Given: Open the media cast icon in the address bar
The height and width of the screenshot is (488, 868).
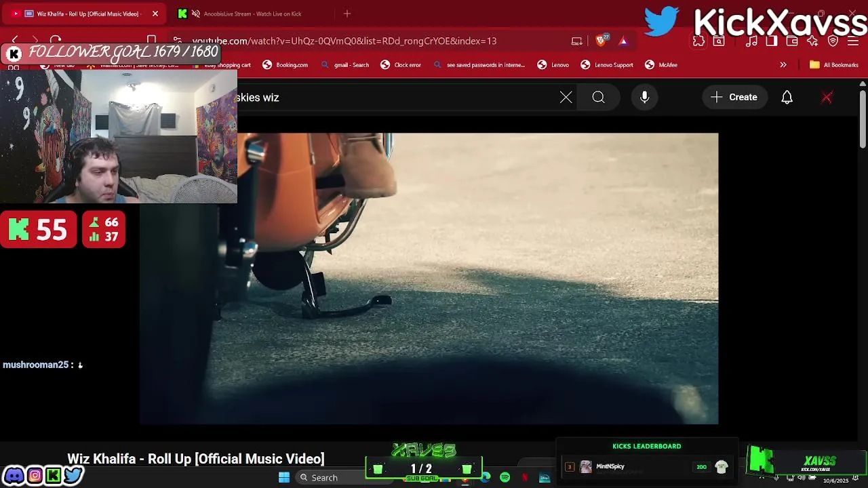Looking at the screenshot, I should coord(577,41).
